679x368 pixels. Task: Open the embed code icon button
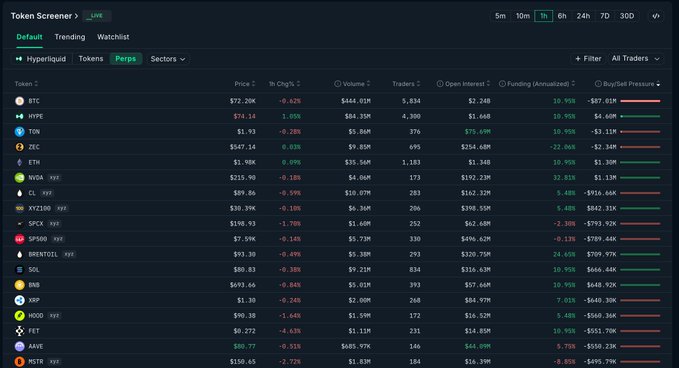click(656, 16)
